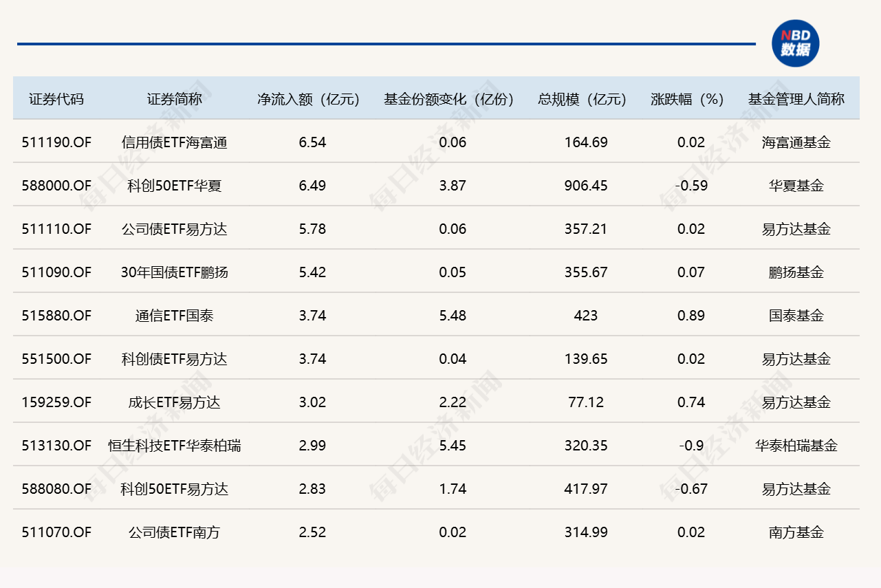
Task: Select fund name 信用债ETF海富通
Action: [x=175, y=142]
